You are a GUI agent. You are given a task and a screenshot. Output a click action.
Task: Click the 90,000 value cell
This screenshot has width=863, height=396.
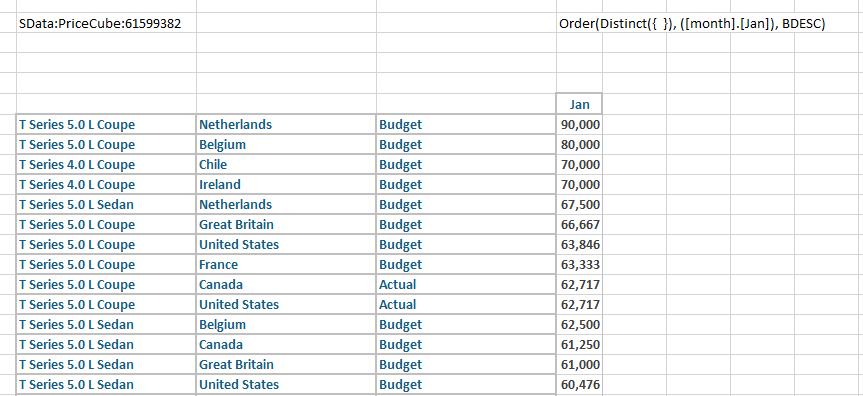tap(579, 124)
